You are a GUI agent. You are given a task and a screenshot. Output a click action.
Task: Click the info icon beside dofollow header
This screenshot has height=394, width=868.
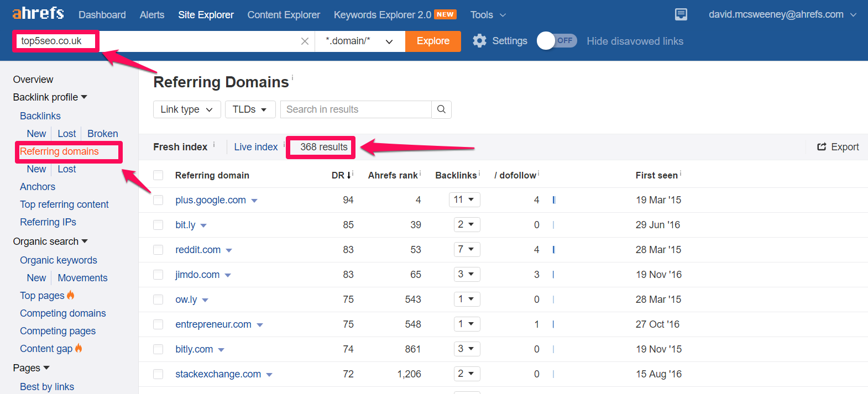[538, 173]
